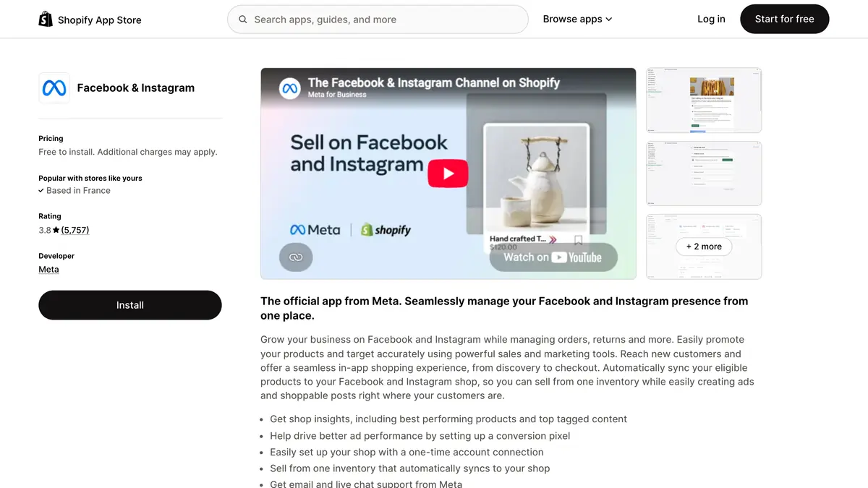Open the second screenshot thumbnail
868x488 pixels.
[x=703, y=174]
